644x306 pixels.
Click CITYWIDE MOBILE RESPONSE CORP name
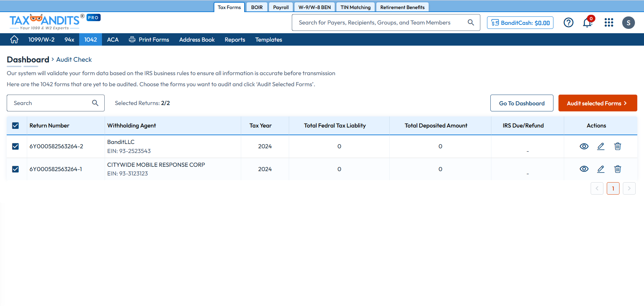pos(156,165)
